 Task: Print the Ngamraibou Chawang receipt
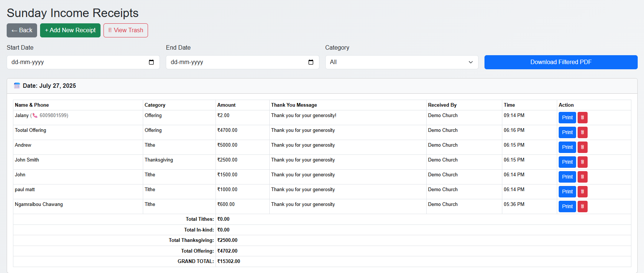point(567,206)
